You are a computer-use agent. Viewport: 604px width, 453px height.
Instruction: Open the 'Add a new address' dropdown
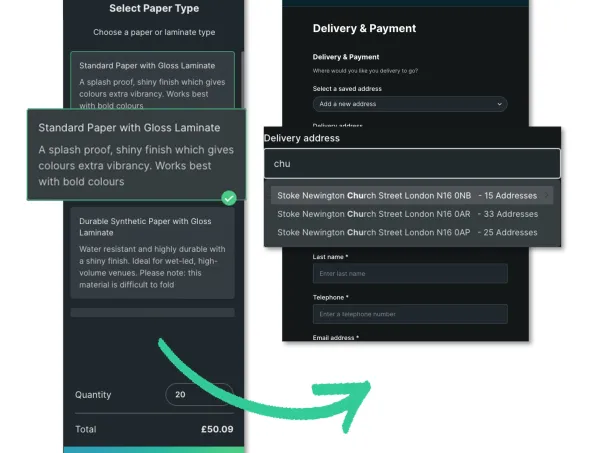click(409, 104)
